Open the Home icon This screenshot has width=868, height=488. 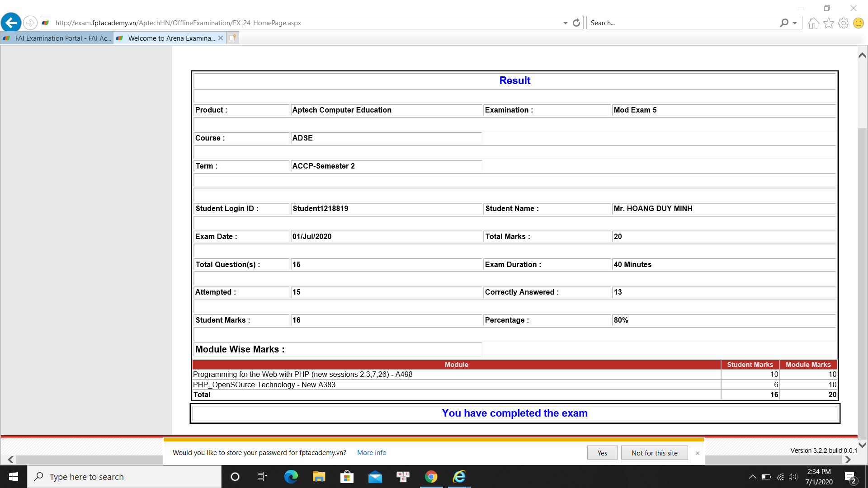click(x=813, y=23)
